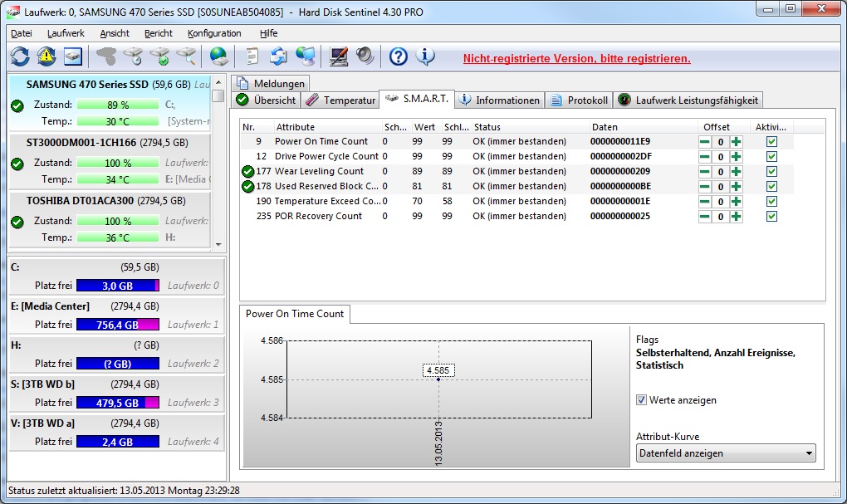The height and width of the screenshot is (504, 847).
Task: Click the refresh-with-warning triangle toolbar icon
Action: (x=47, y=56)
